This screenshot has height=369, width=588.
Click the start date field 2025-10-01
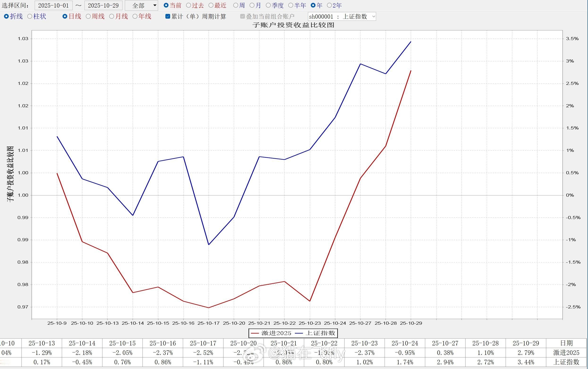pos(54,5)
